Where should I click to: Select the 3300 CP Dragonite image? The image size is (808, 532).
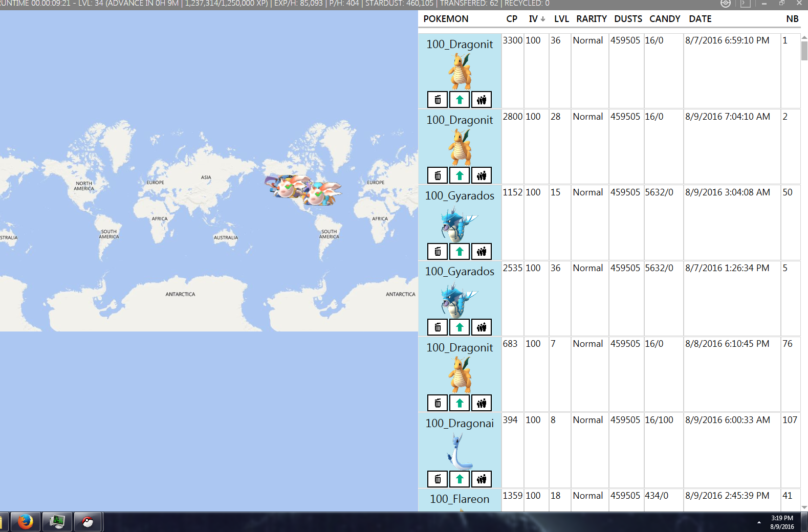click(460, 72)
